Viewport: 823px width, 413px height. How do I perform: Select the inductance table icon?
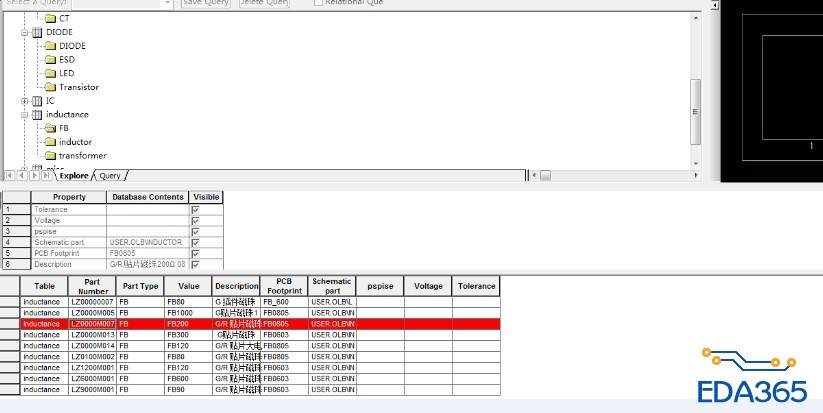(x=37, y=114)
